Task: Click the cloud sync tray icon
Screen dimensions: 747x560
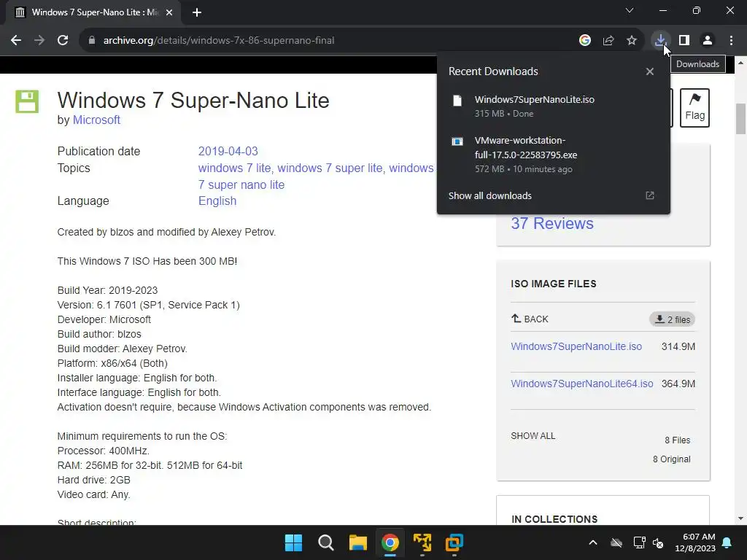Action: tap(616, 542)
